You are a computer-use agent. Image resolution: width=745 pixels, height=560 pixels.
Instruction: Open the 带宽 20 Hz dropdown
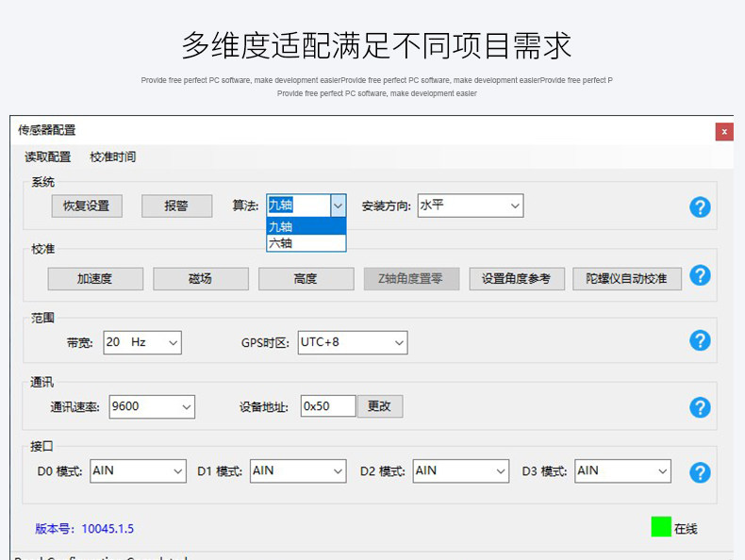[142, 342]
